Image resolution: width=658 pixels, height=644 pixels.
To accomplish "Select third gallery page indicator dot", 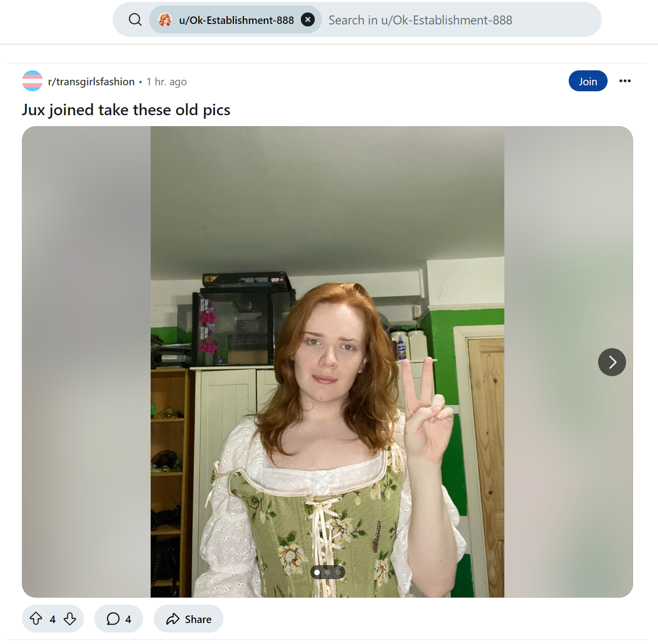I will (338, 572).
